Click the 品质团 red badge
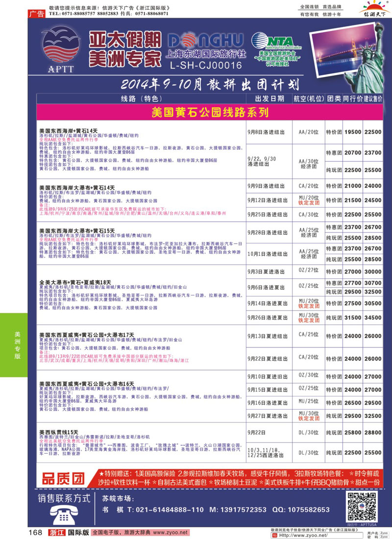Screen dimensions: 392x539 pos(63,479)
